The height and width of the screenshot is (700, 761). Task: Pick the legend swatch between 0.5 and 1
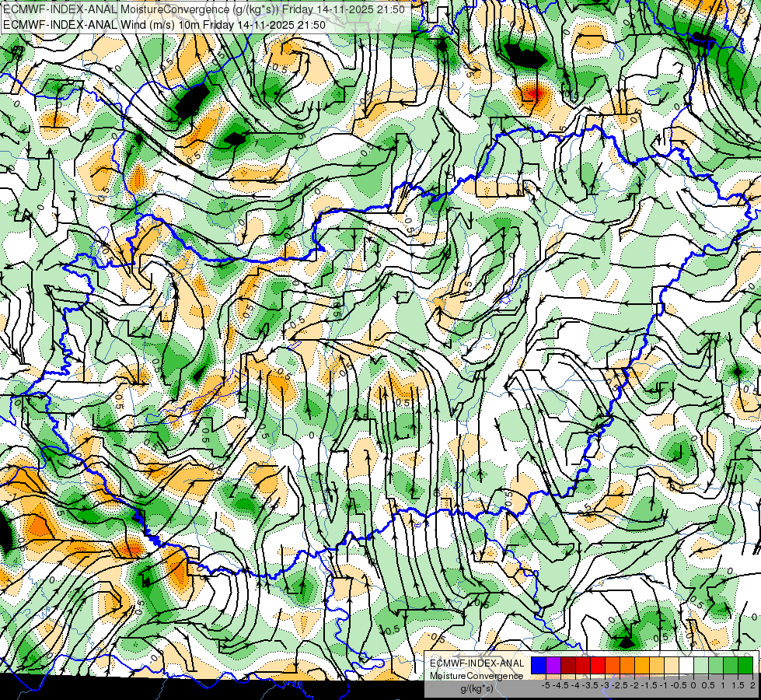(716, 666)
